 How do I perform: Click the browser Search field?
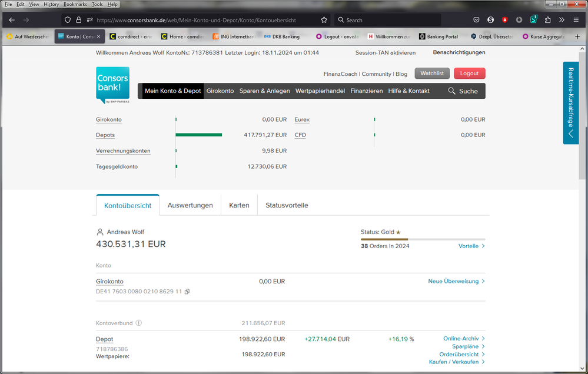coord(388,20)
